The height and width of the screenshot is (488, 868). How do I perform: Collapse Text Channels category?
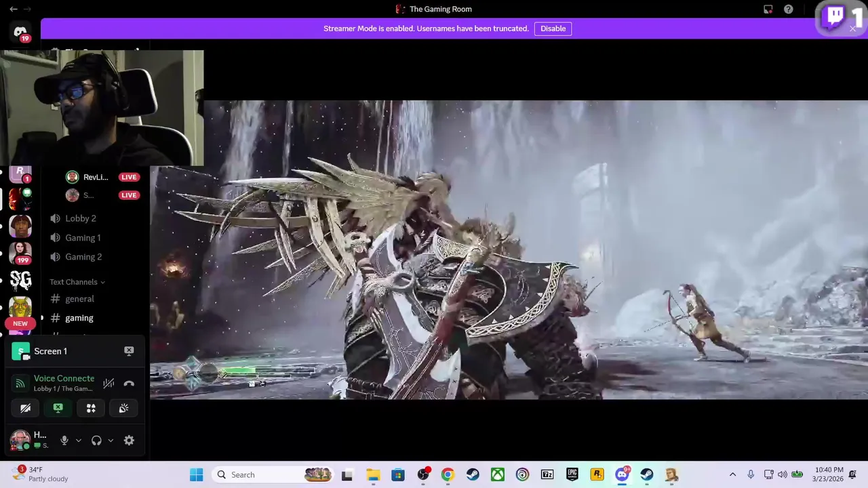point(77,282)
